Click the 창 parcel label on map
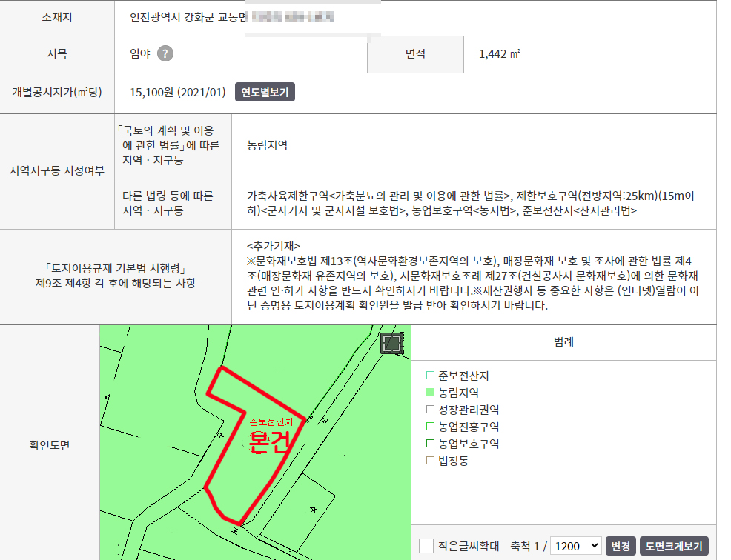Viewport: 731px width, 560px height. (313, 510)
